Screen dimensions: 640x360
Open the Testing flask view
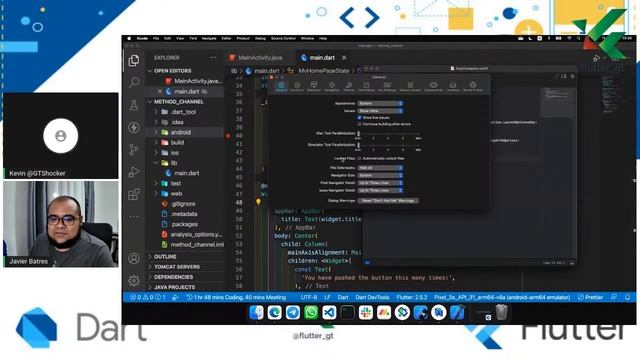click(x=134, y=105)
